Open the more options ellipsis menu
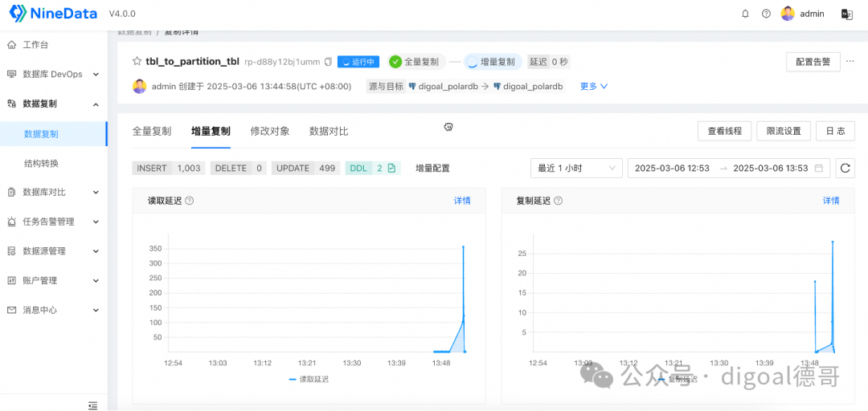The height and width of the screenshot is (411, 868). [850, 61]
